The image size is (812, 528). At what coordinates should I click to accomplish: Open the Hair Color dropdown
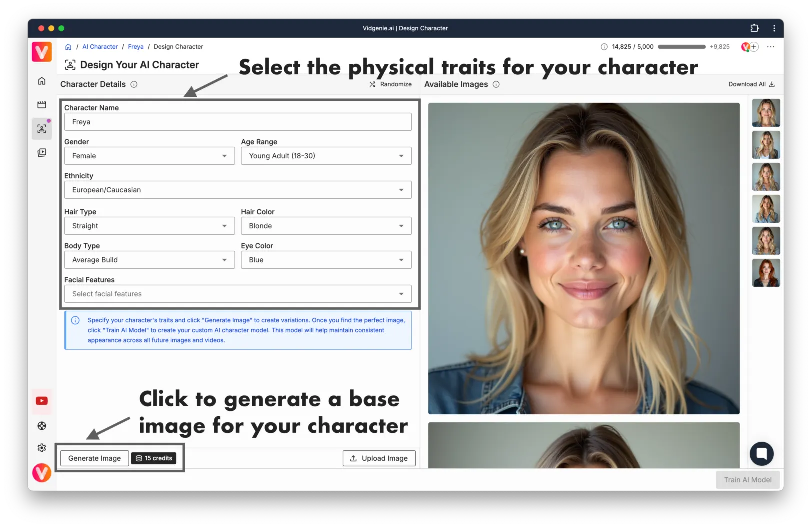[x=326, y=226]
